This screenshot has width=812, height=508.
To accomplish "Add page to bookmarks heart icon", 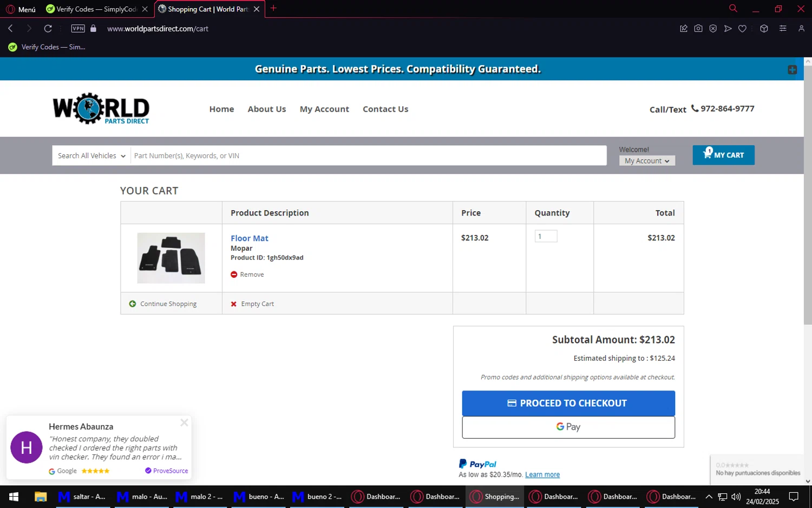I will click(742, 28).
